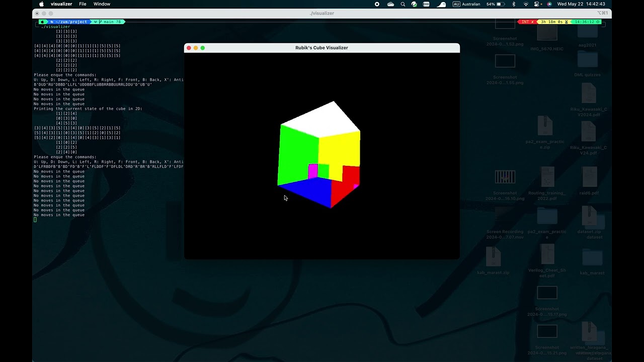This screenshot has width=644, height=362.
Task: Close the Rubik's Cube Visualizer window
Action: click(189, 48)
